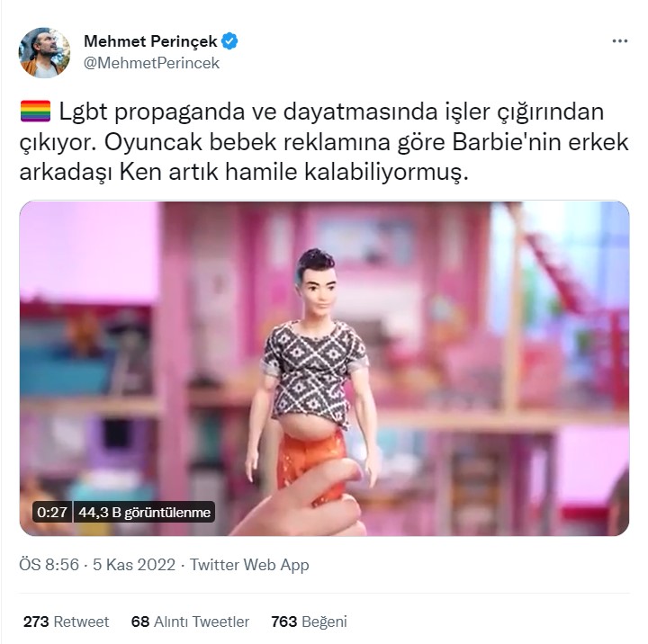Open the Mehmet Perinçek display name
The image size is (648, 644).
[x=150, y=41]
